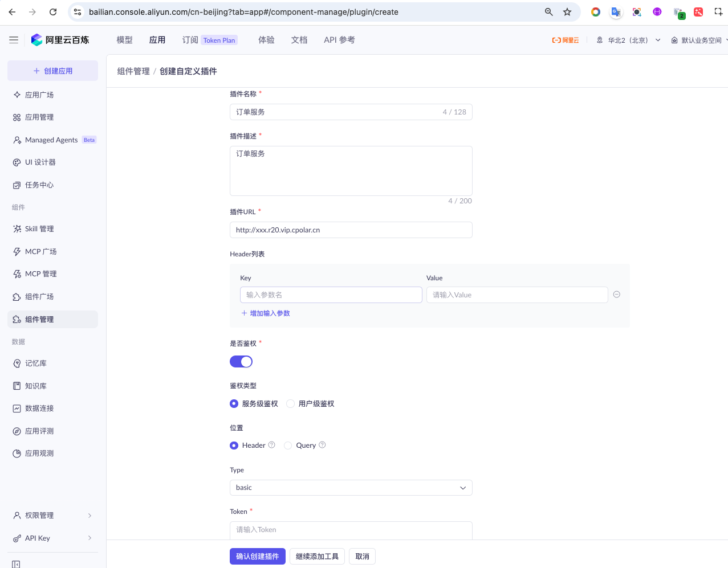The image size is (728, 568).
Task: Click the 继续添加工具 button
Action: coord(317,557)
